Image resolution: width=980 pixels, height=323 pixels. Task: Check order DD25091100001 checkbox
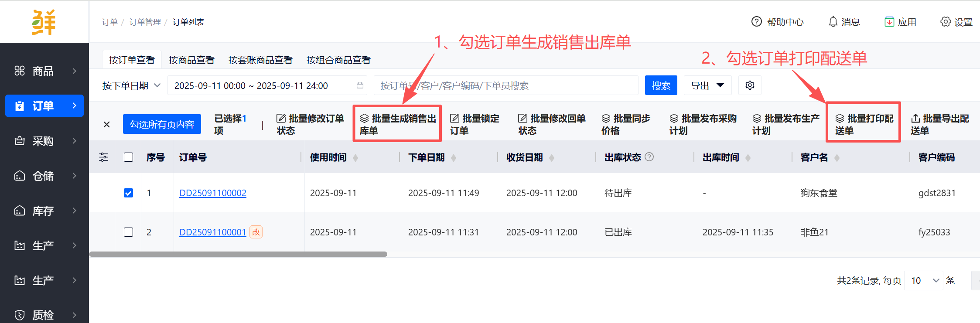click(128, 232)
